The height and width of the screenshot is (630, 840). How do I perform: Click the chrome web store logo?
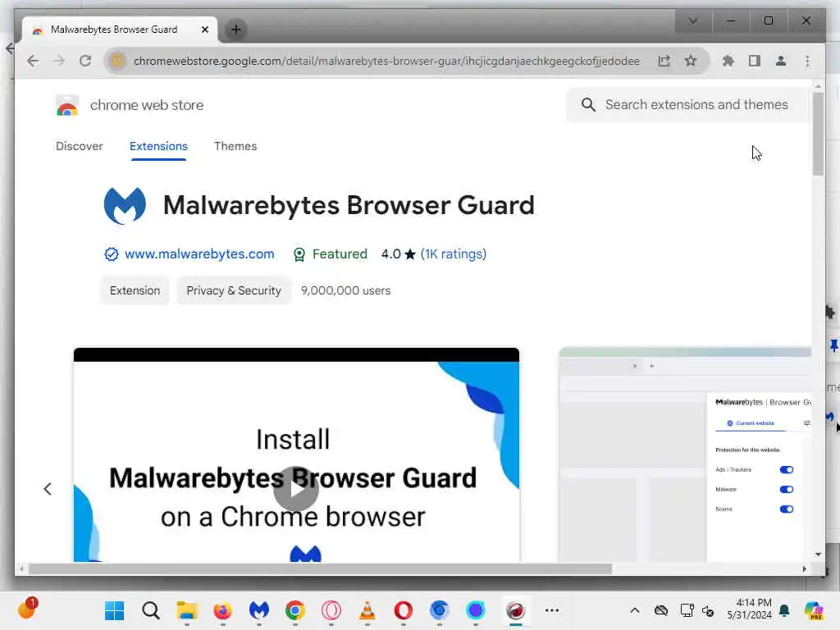pos(67,105)
